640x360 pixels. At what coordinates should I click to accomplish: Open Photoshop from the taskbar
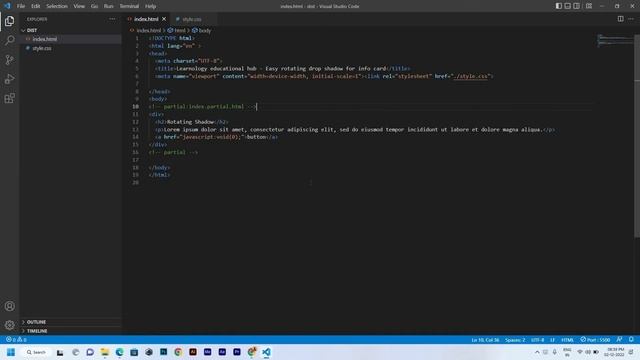point(163,352)
